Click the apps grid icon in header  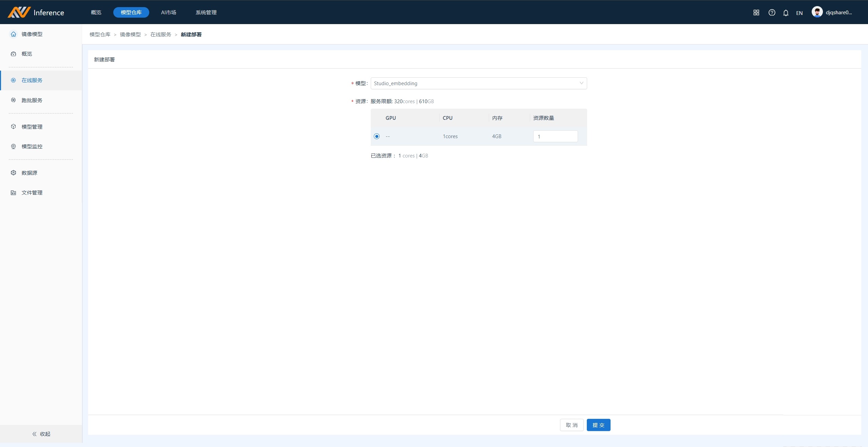(756, 13)
